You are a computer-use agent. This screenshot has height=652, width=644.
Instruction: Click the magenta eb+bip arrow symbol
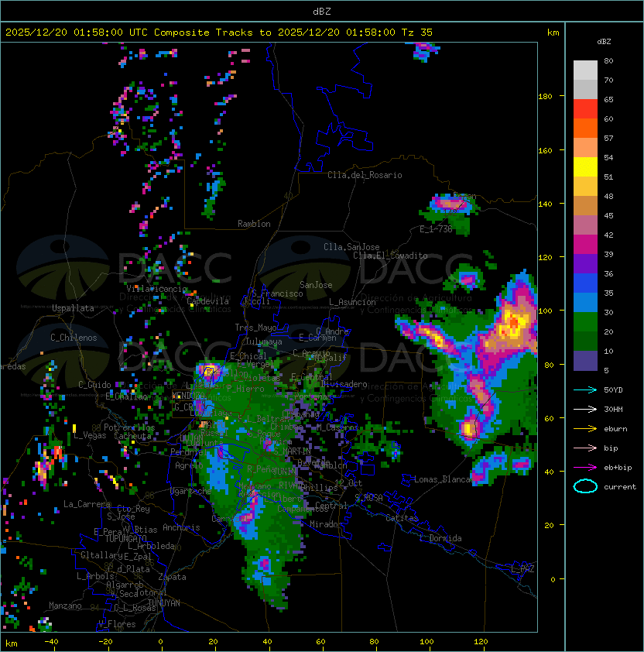point(585,468)
